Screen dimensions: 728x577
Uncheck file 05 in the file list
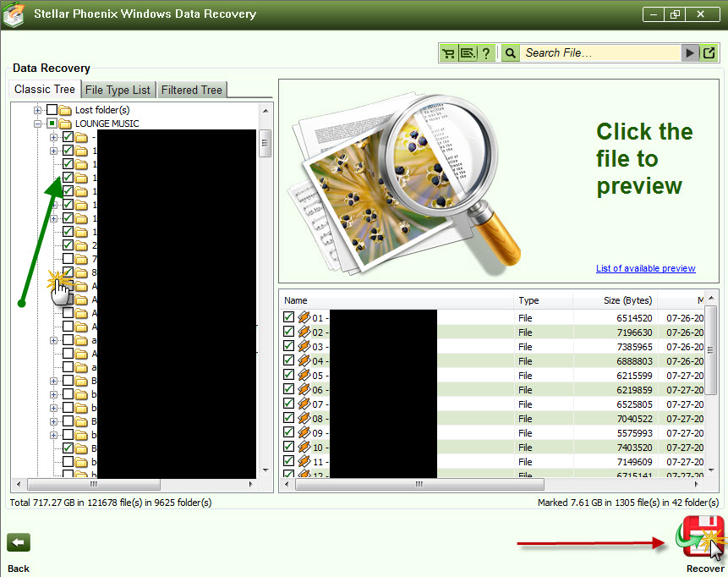[x=289, y=375]
